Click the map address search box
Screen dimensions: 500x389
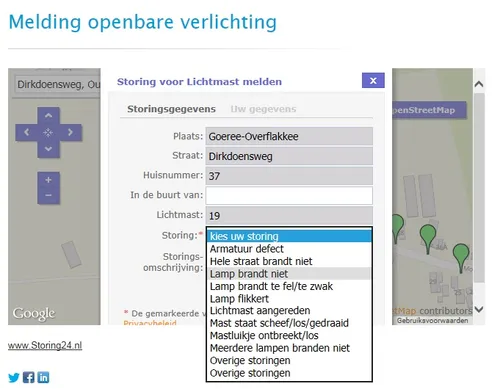(x=57, y=84)
